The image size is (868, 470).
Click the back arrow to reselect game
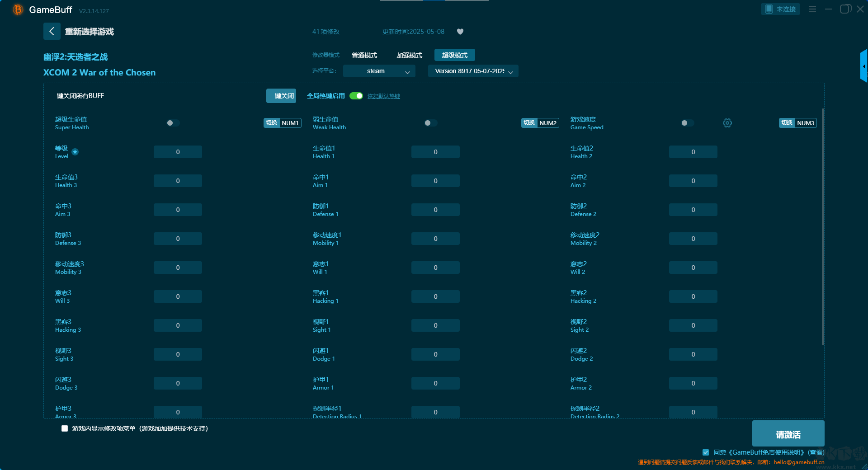52,31
